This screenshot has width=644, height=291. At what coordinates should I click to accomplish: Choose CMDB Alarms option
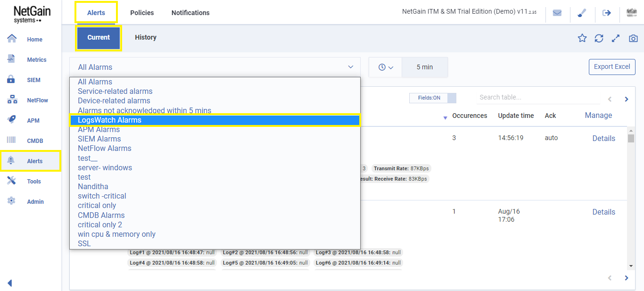215,215
